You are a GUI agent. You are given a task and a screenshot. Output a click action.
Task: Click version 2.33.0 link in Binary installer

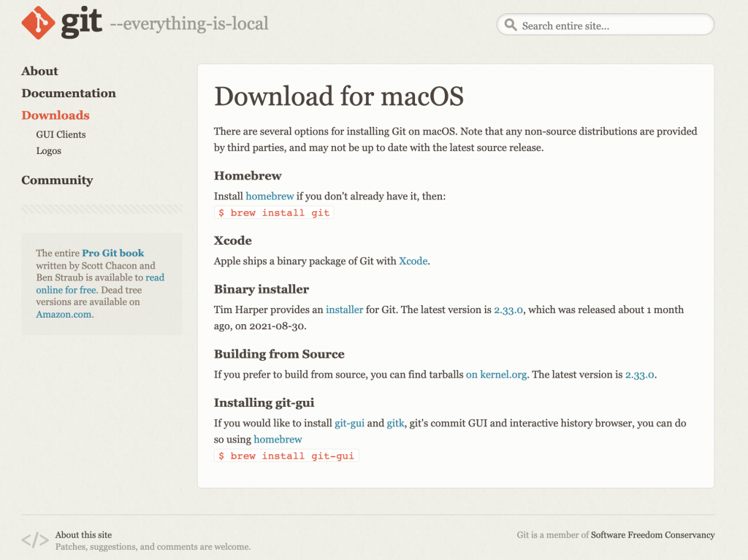click(x=508, y=310)
